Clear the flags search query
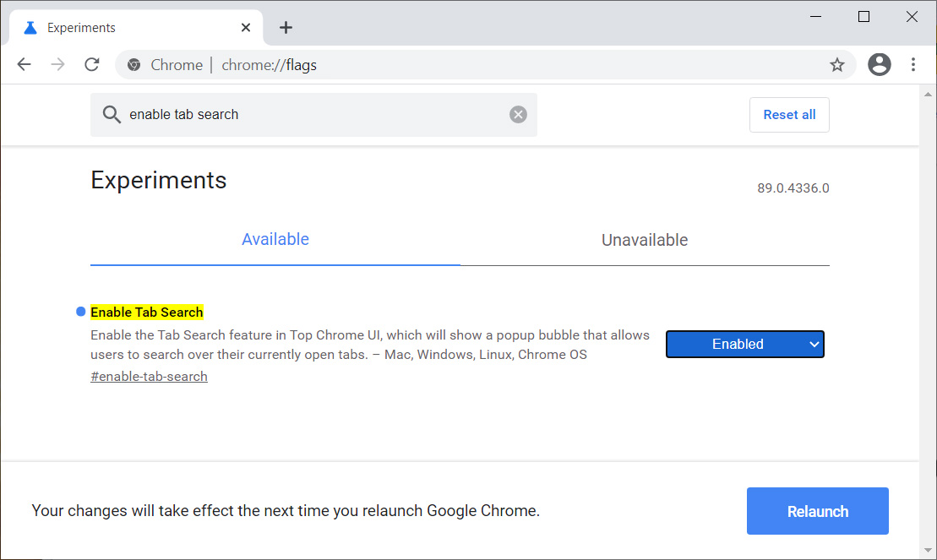 tap(518, 114)
